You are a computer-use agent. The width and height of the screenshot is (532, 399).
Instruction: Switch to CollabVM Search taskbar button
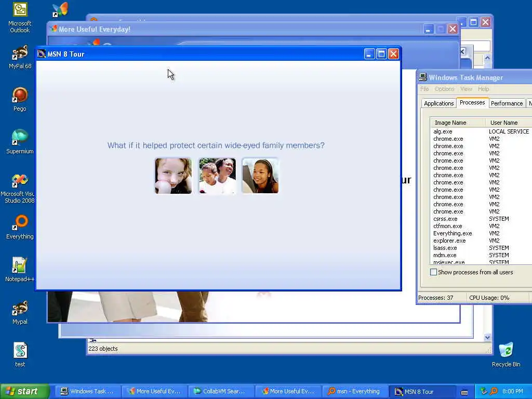click(x=221, y=391)
